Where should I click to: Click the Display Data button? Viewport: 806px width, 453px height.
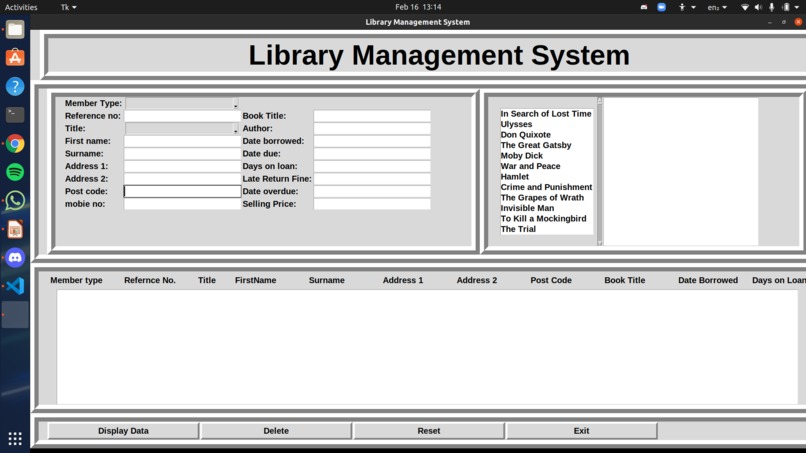(x=123, y=431)
